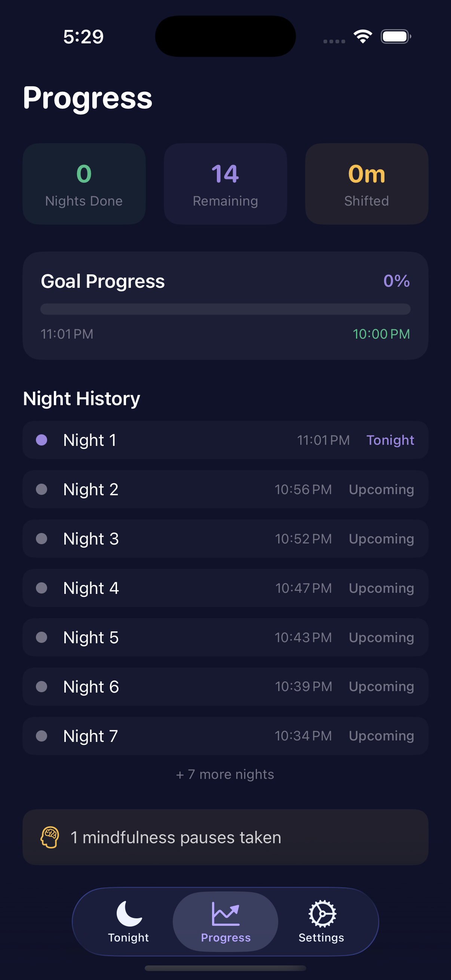The height and width of the screenshot is (980, 451).
Task: Tap the purple dot beside Night 1
Action: 42,440
